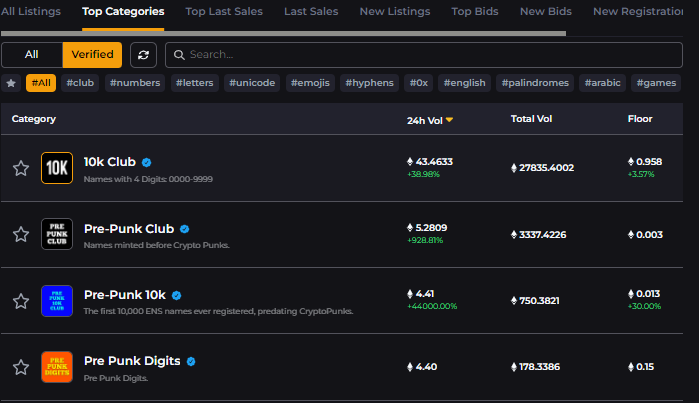The height and width of the screenshot is (403, 699).
Task: Switch to All Listings tab
Action: [31, 12]
